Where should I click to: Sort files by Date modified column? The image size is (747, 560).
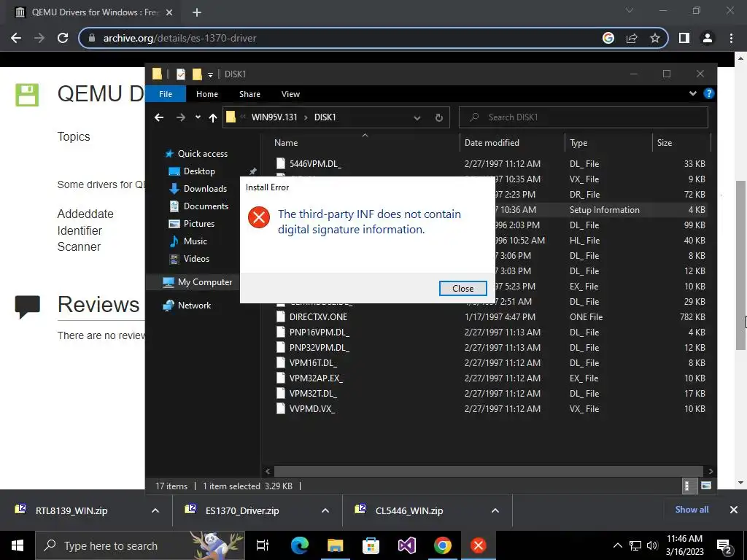492,142
